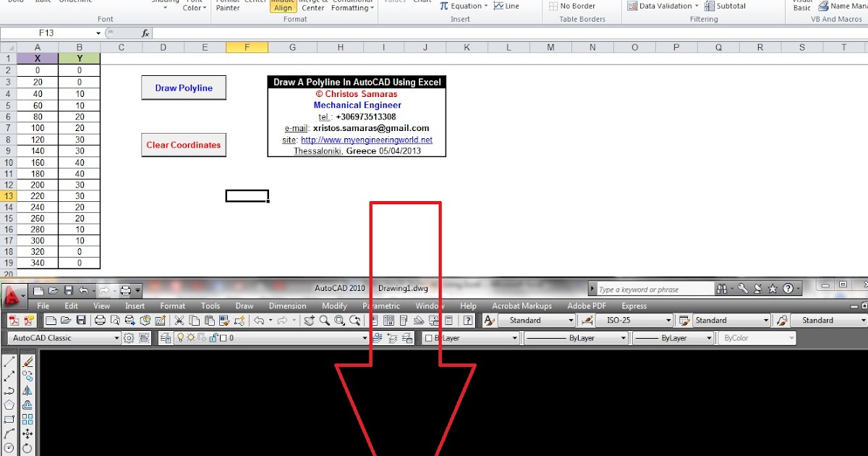Open the myengineeringworld.net site link
The image size is (868, 456).
[x=367, y=140]
